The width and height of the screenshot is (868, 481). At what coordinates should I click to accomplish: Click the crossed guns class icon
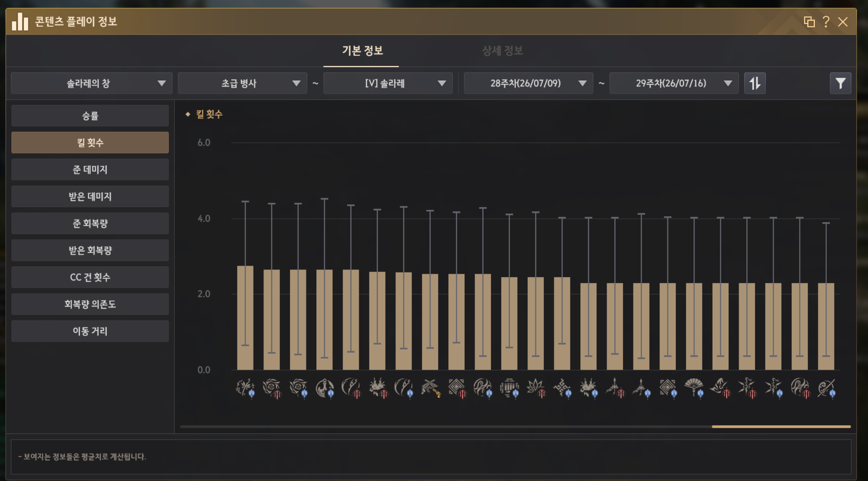[x=430, y=388]
